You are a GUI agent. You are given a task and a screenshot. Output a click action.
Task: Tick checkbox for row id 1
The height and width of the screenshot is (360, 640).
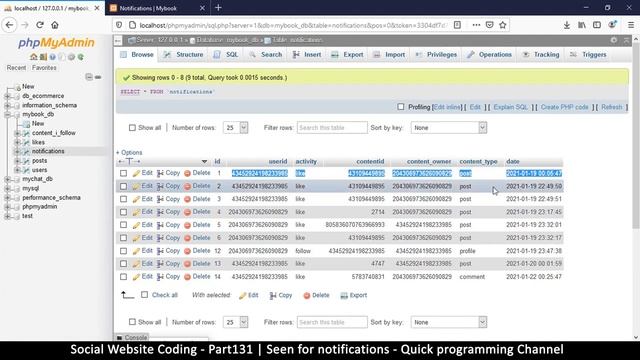(x=123, y=173)
